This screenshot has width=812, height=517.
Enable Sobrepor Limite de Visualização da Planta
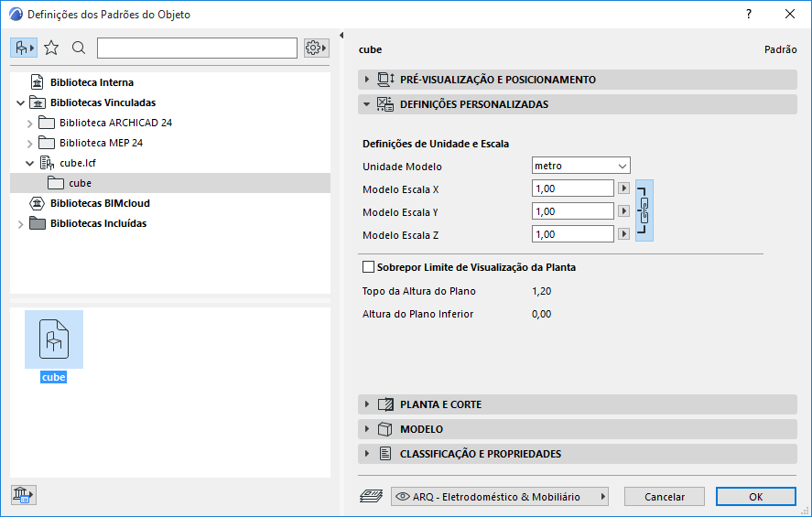369,267
